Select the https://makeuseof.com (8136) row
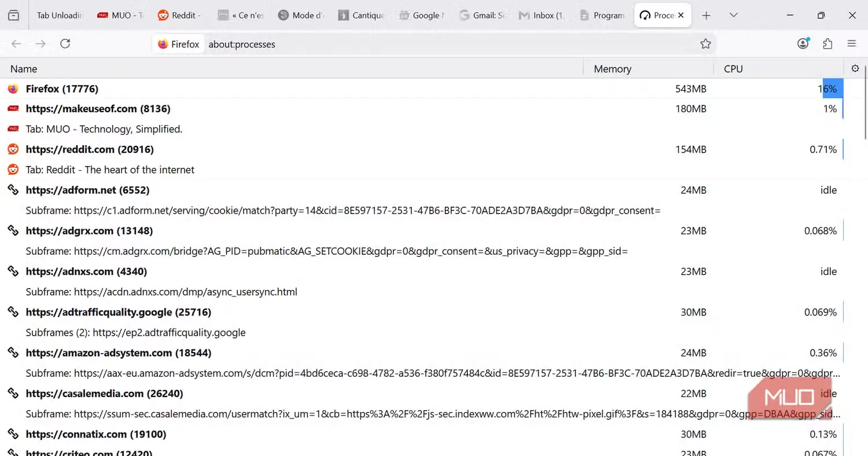 click(422, 109)
